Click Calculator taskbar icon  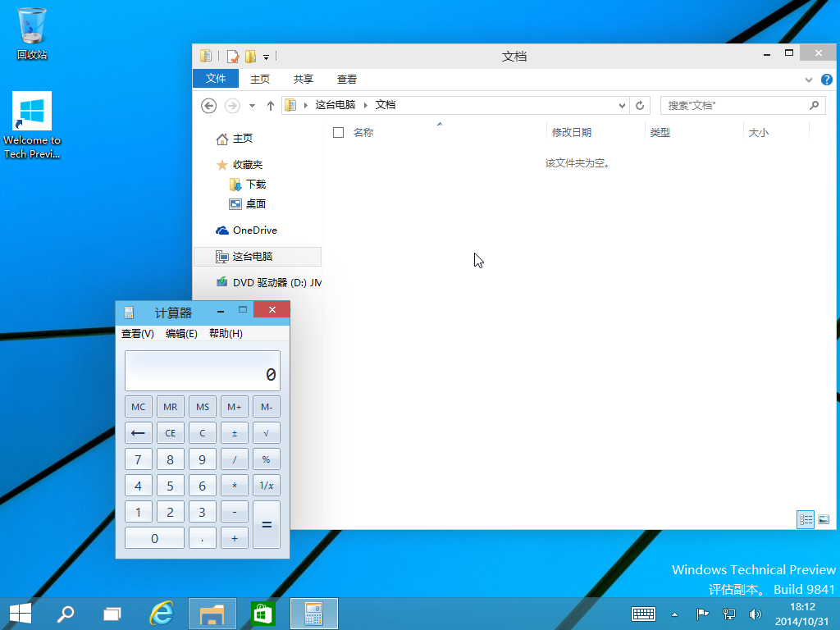click(x=314, y=614)
